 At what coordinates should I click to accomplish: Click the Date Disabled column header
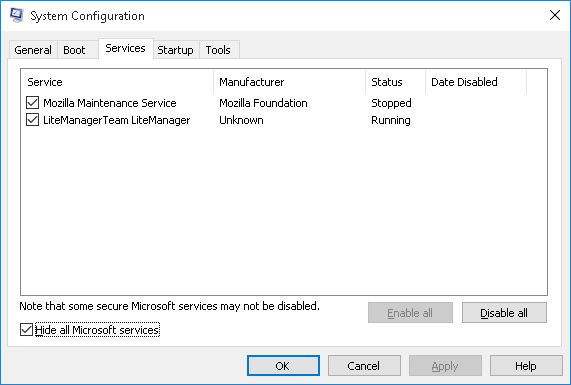[x=476, y=82]
